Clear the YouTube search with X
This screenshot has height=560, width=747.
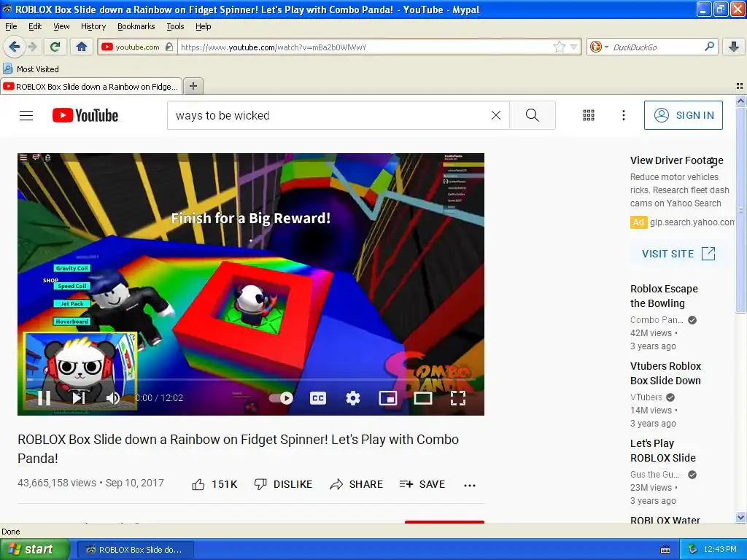pyautogui.click(x=496, y=115)
